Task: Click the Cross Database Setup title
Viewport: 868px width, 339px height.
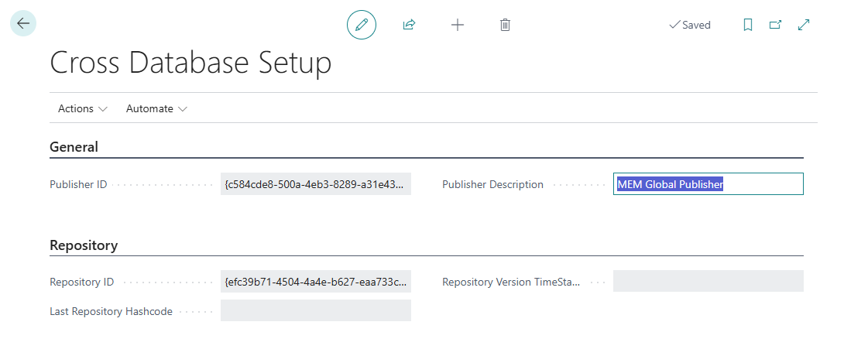Action: [x=190, y=63]
